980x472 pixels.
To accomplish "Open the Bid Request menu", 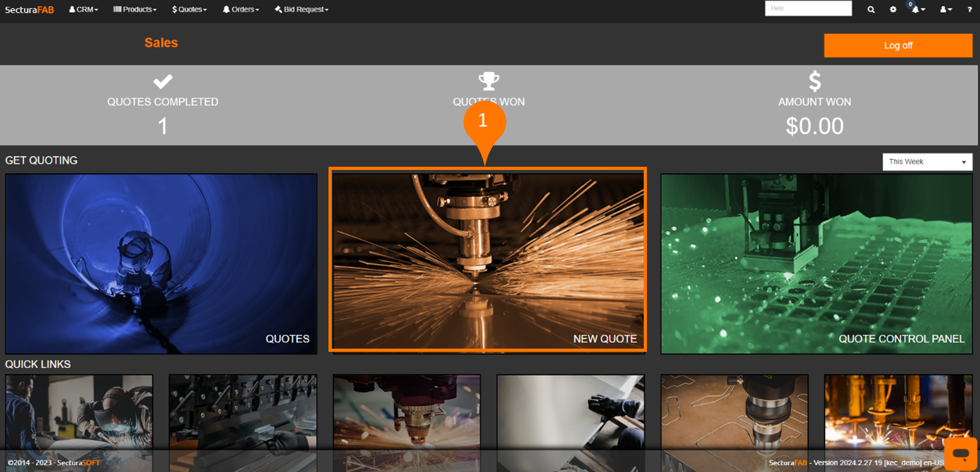I will (x=302, y=10).
